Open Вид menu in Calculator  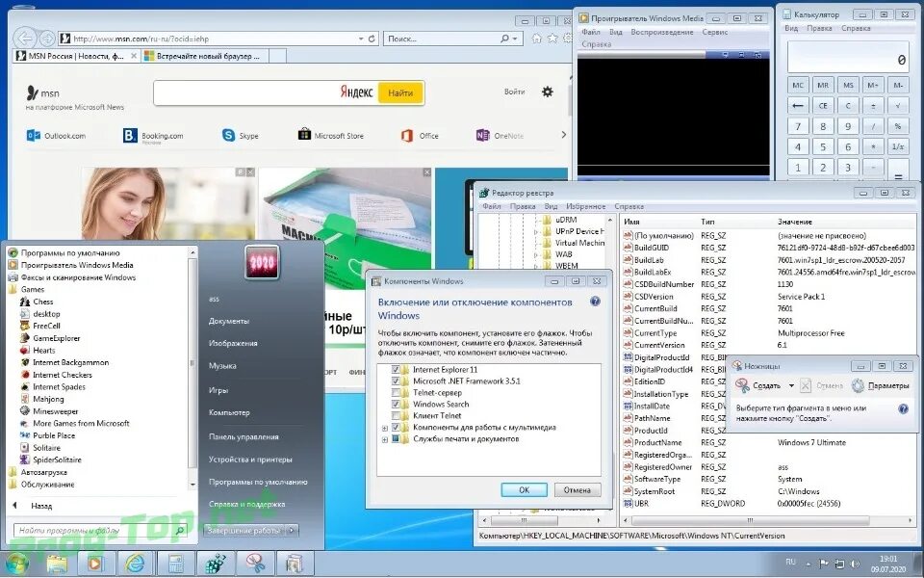791,28
